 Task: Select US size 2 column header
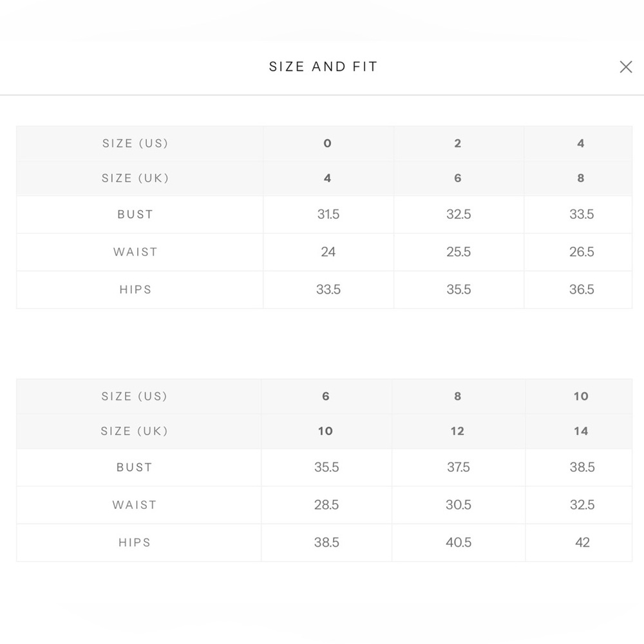[457, 144]
